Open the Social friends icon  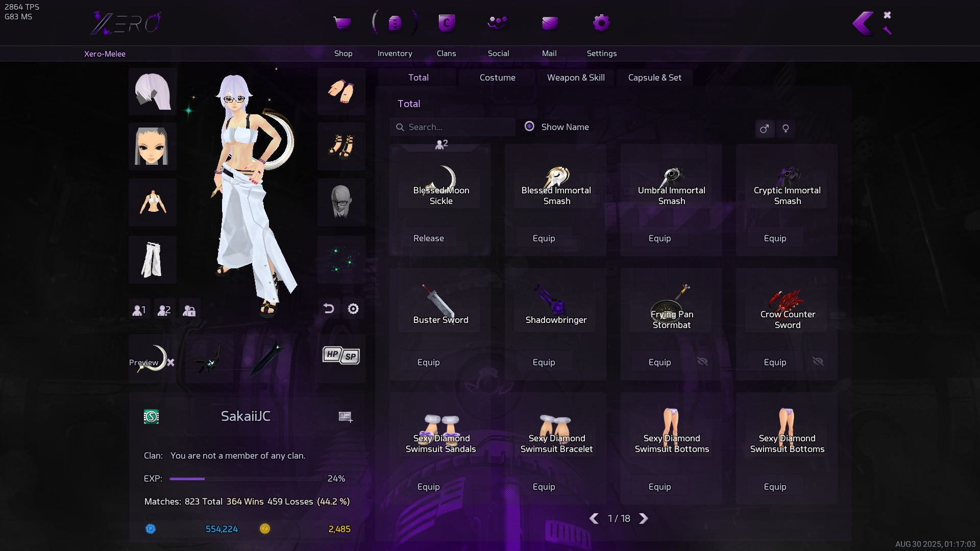coord(498,23)
